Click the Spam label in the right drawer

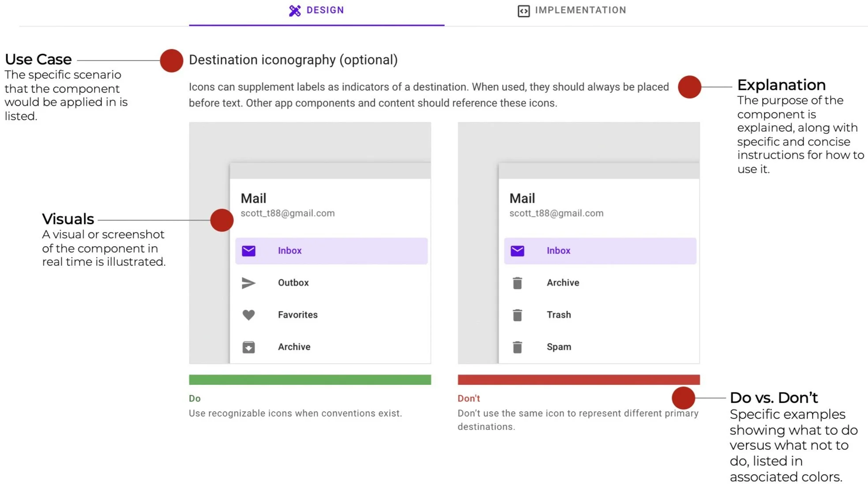559,347
